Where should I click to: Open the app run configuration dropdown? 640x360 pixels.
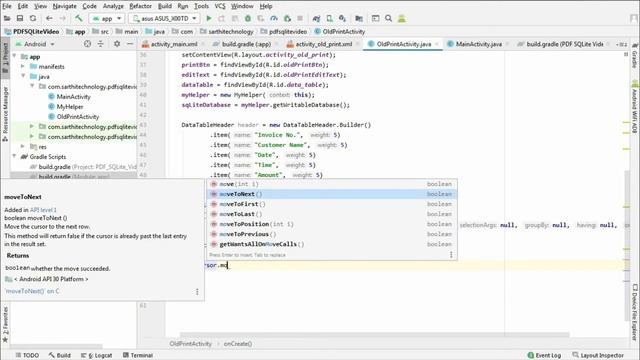107,18
